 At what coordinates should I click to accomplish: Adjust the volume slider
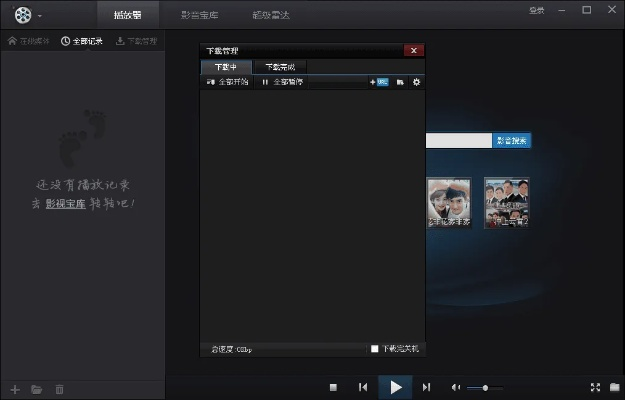pyautogui.click(x=485, y=387)
